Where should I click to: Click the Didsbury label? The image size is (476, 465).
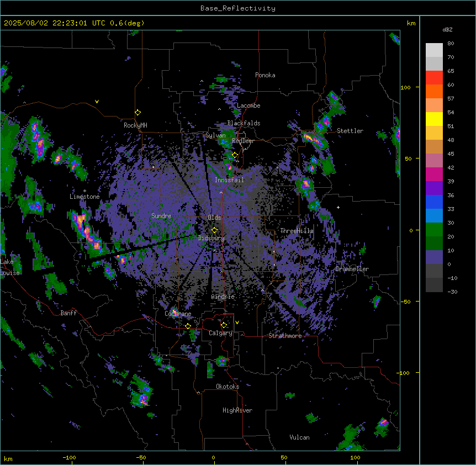(x=211, y=238)
